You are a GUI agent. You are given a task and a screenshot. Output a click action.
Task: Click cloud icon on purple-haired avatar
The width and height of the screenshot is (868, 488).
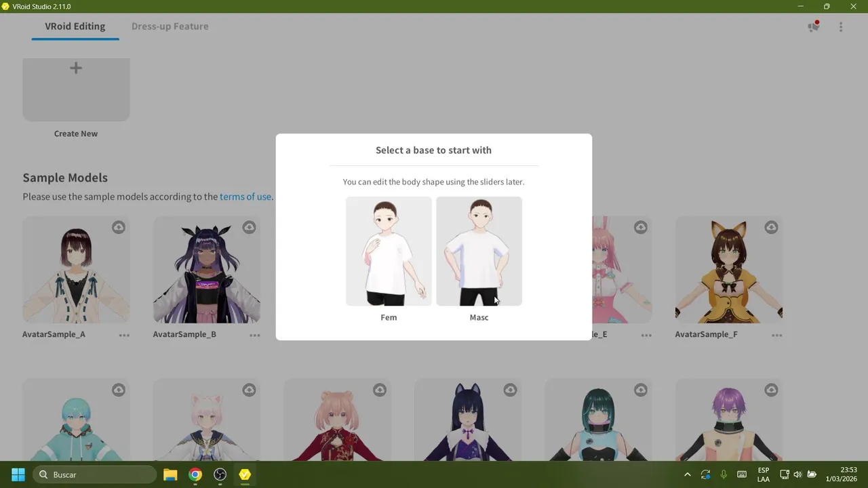click(771, 390)
